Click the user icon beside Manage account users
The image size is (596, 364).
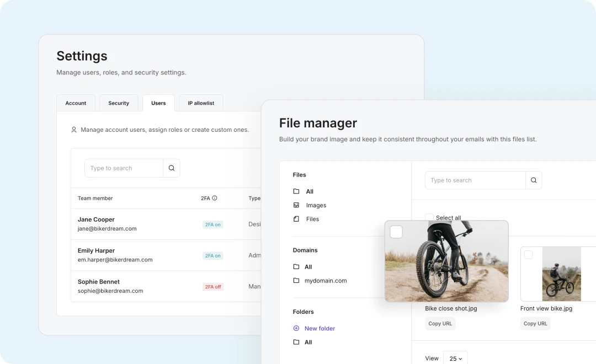click(x=74, y=130)
